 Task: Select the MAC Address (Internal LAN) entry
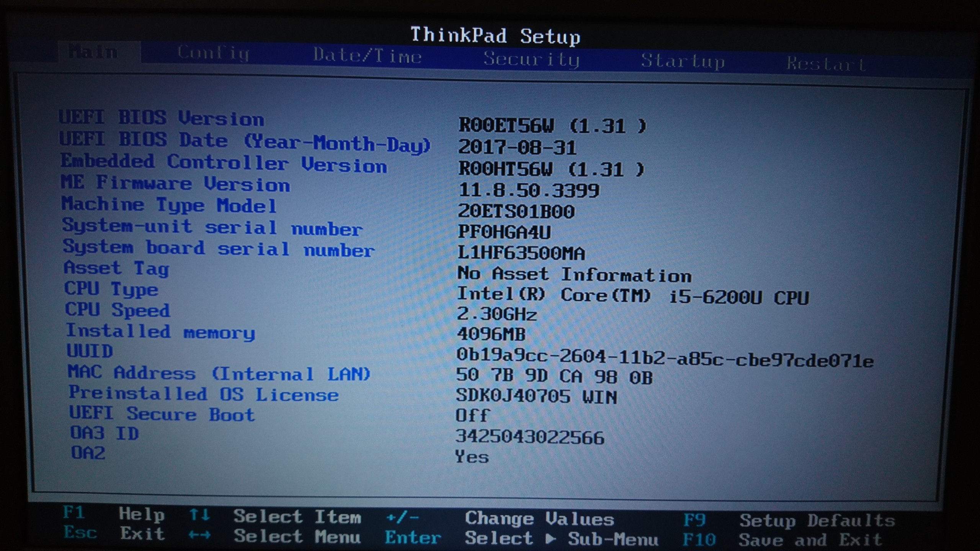tap(219, 373)
